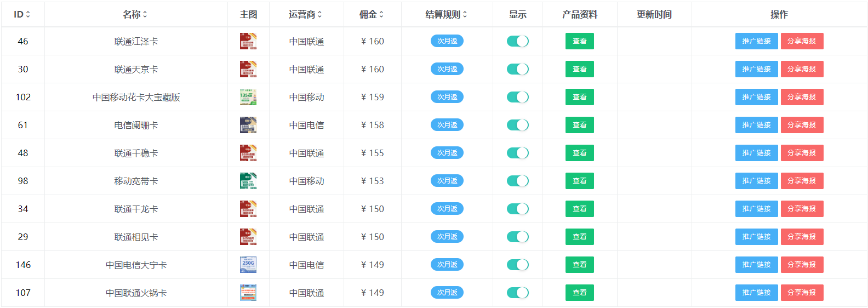Click 分享海报 for 联通千龙卡
Screen dimensions: 868x308
click(802, 209)
